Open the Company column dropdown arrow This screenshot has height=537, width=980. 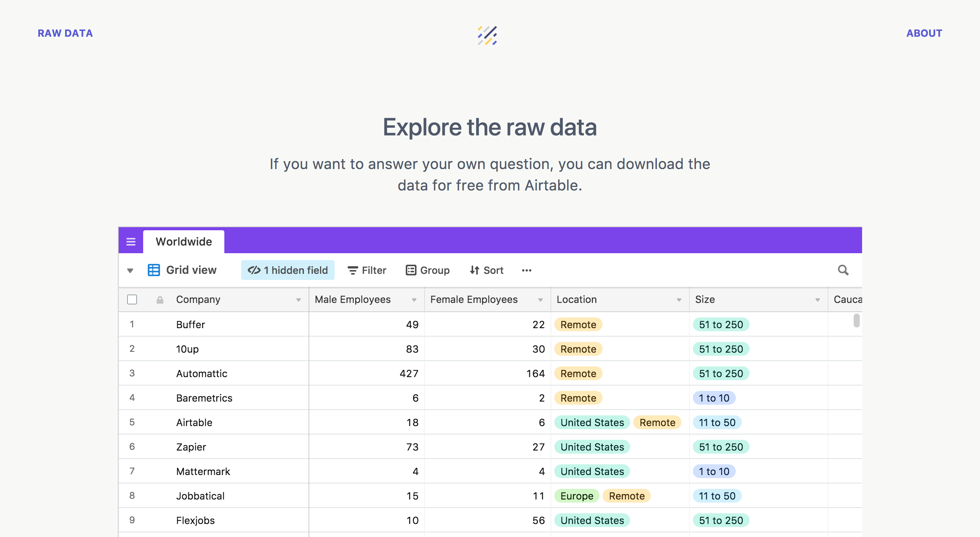[x=299, y=300]
